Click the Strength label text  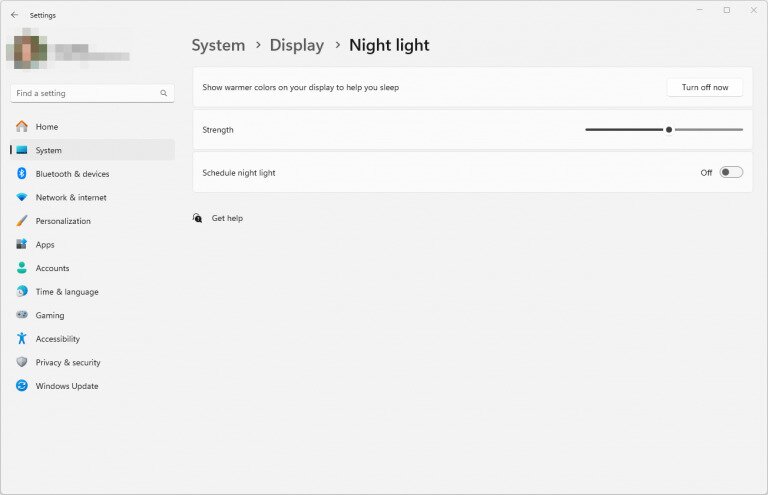coord(218,130)
